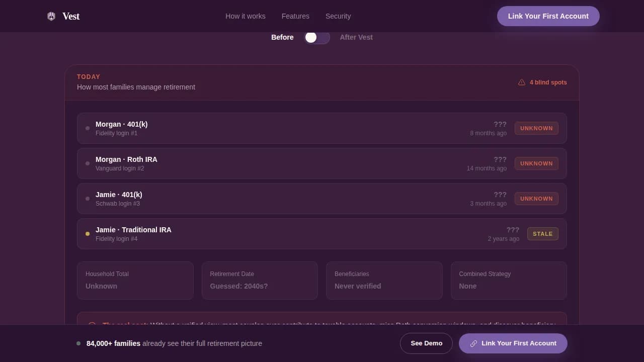This screenshot has height=362, width=644.
Task: Select the Before label
Action: 282,37
